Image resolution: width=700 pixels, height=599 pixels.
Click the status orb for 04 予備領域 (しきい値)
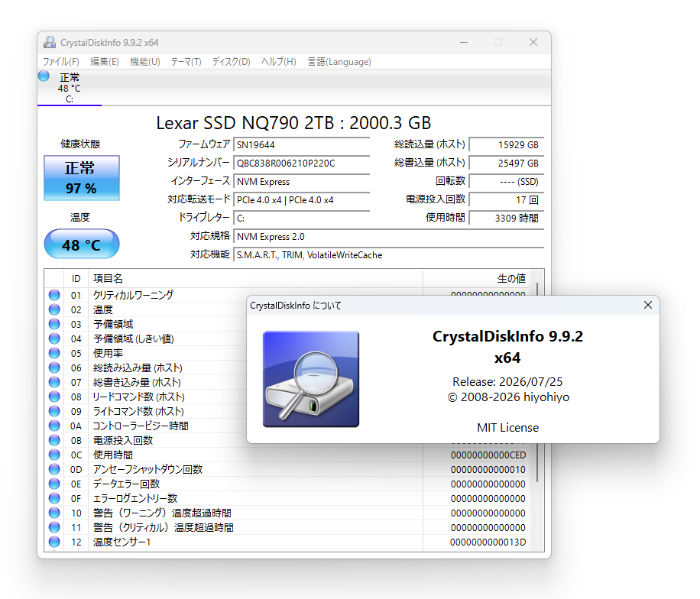[x=54, y=338]
